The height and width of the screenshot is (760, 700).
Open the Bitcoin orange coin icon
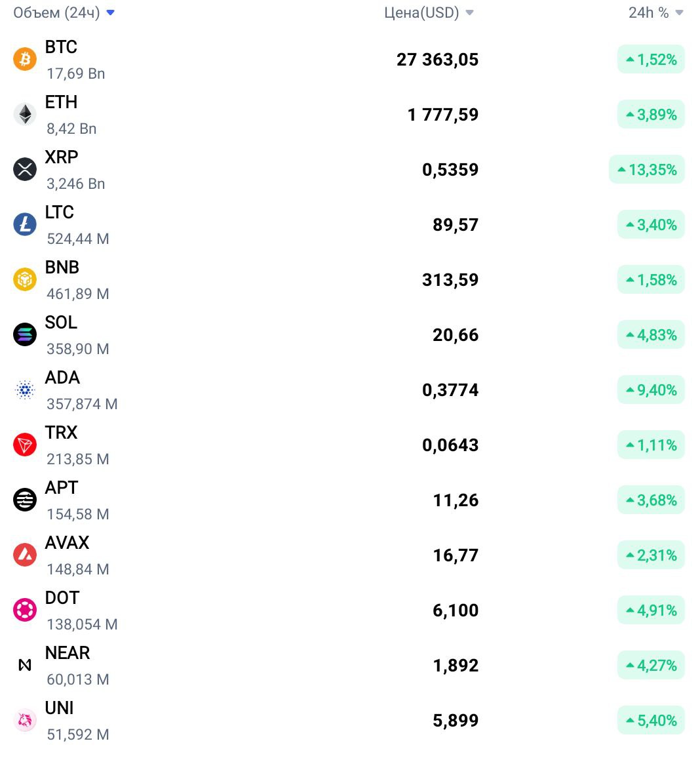(x=25, y=59)
